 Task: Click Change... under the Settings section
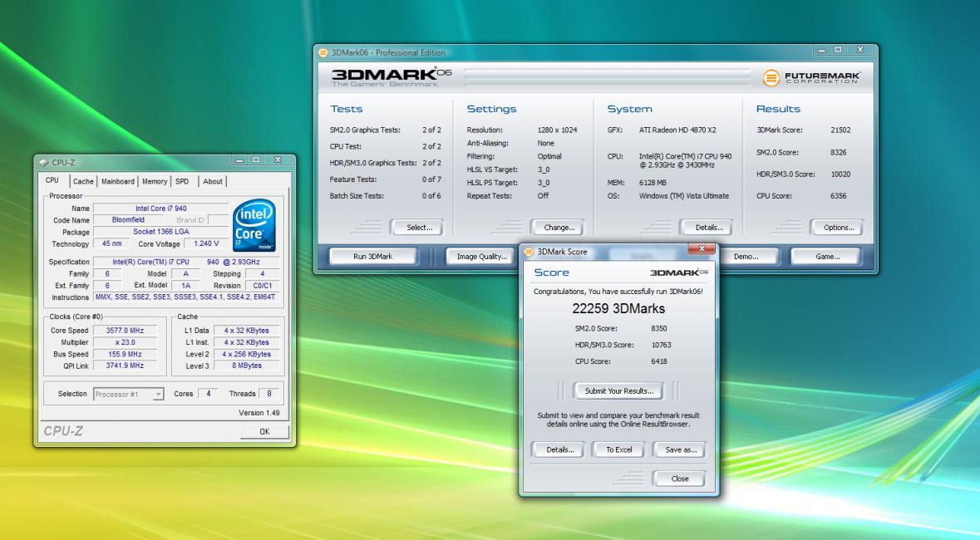click(559, 228)
